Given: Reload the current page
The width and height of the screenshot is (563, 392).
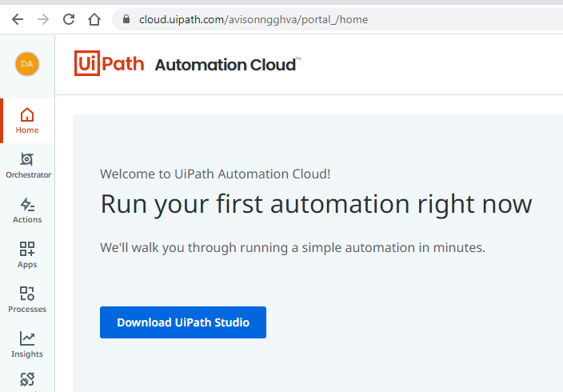Looking at the screenshot, I should click(x=69, y=19).
